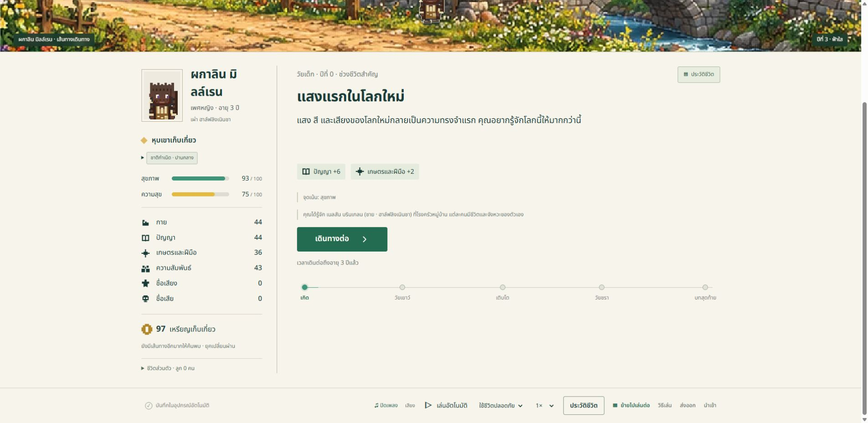Click the green icon beside ย้ายไปเล่นต่อ
Image resolution: width=868 pixels, height=423 pixels.
click(615, 405)
